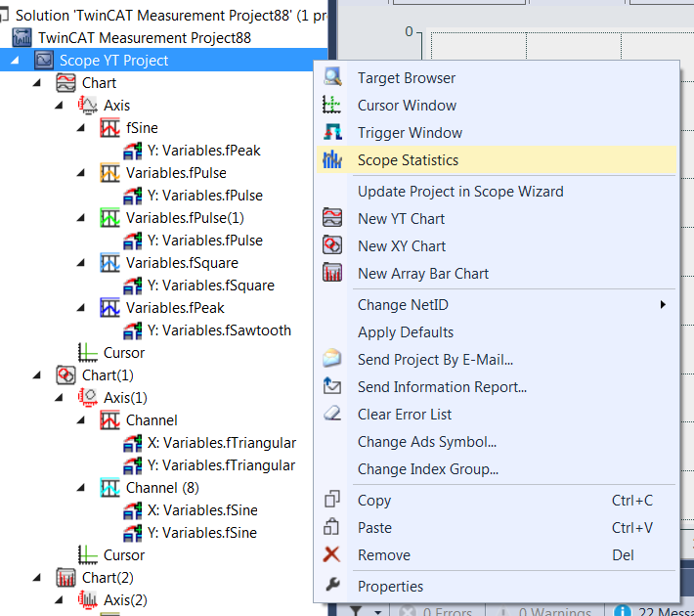
Task: Click the New XY Chart icon
Action: pyautogui.click(x=332, y=245)
